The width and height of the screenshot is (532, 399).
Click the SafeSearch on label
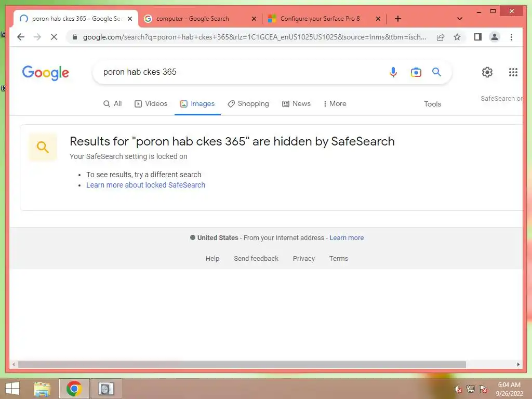click(501, 98)
